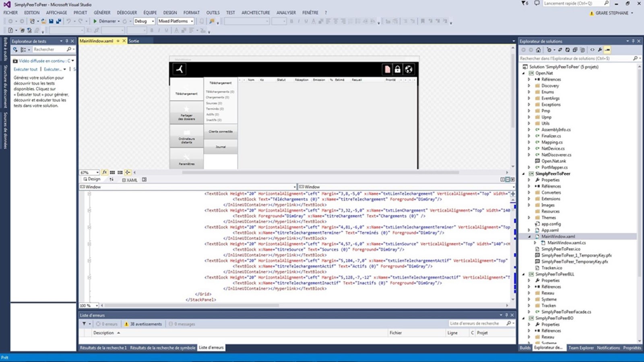644x362 pixels.
Task: Click the GRARE STEPHANE account name
Action: pos(612,13)
